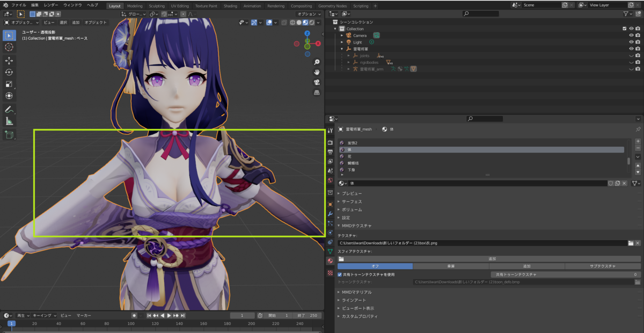
Task: Switch perspective/orthographic with the grid icon
Action: 317,92
